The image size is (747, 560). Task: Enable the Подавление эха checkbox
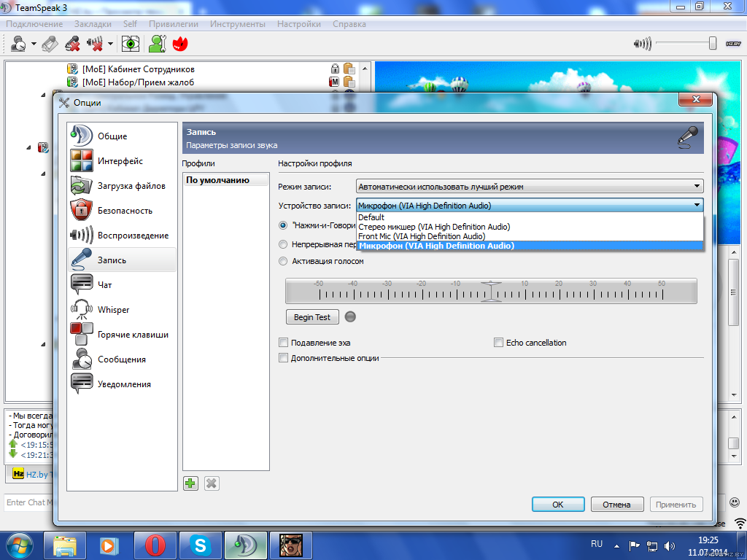[284, 343]
